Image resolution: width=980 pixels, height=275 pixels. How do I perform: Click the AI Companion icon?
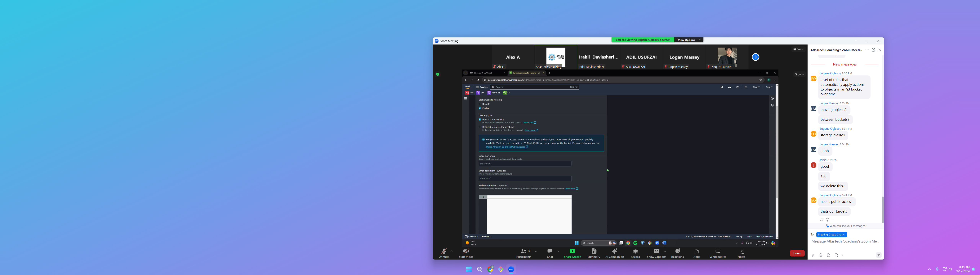[x=614, y=252]
